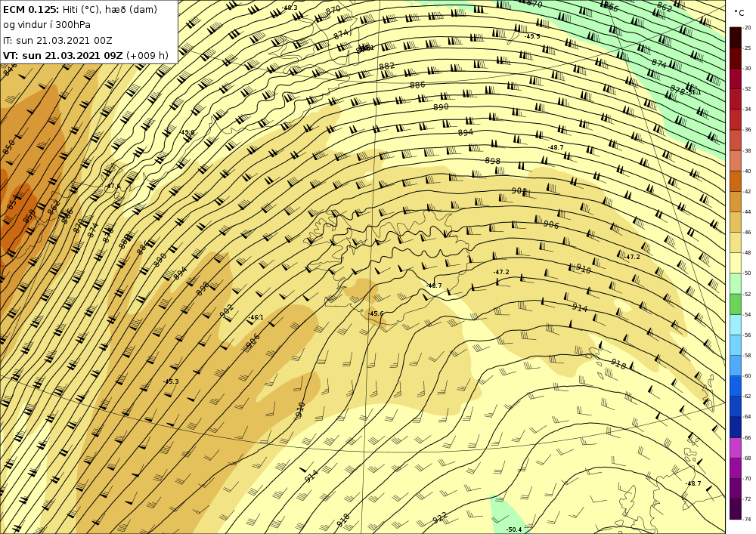Click the contour height label 922
Image resolution: width=756 pixels, height=534 pixels.
(x=440, y=518)
